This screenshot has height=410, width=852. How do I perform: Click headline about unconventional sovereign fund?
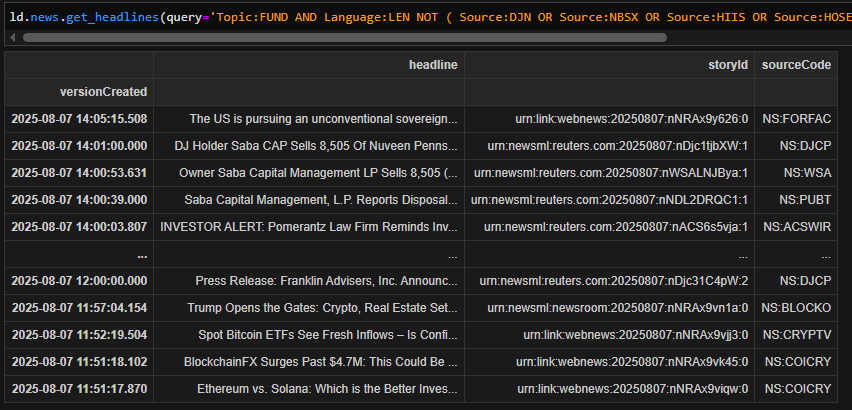[323, 119]
